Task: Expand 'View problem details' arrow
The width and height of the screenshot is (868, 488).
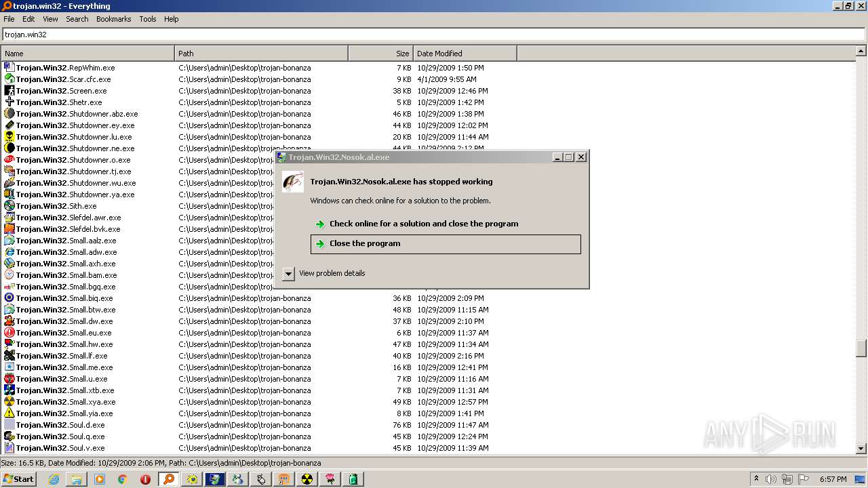Action: (288, 273)
